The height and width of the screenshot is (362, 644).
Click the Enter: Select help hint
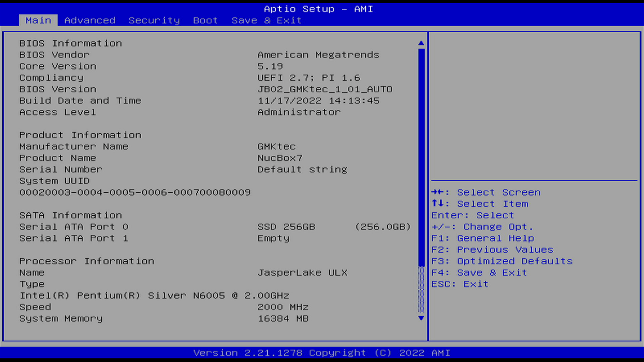click(472, 215)
